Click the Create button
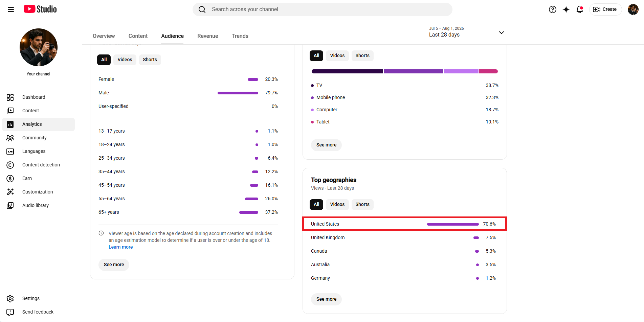 pos(605,9)
